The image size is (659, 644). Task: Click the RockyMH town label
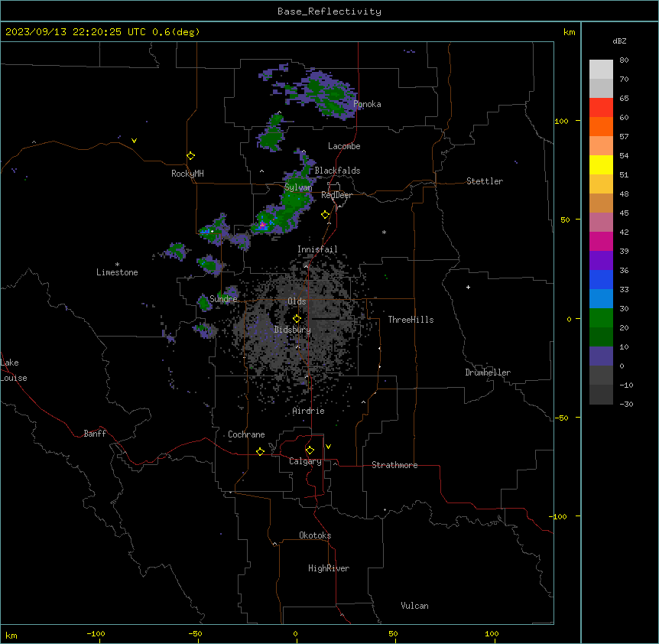coord(187,173)
